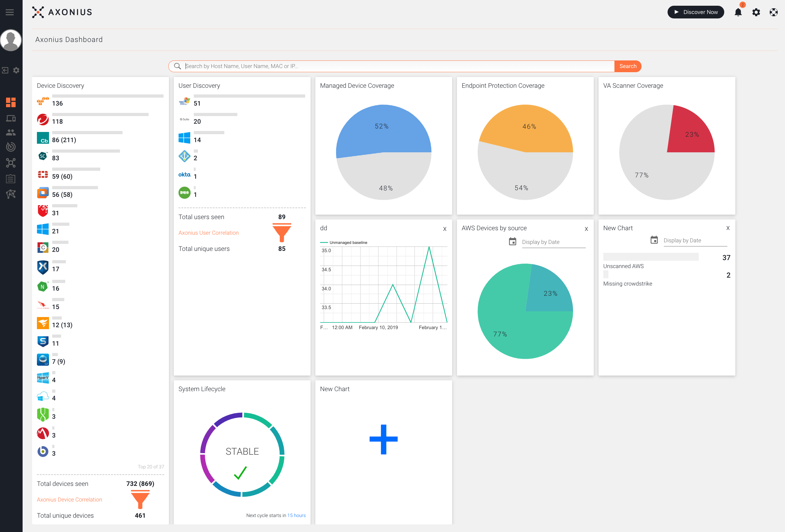
Task: Click the Duo adapter icon
Action: [185, 192]
